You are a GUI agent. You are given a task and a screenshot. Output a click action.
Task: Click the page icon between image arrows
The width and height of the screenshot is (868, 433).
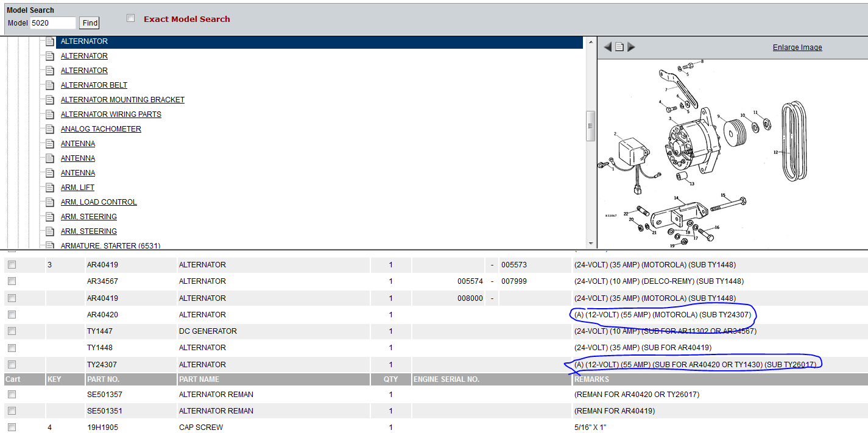point(619,47)
